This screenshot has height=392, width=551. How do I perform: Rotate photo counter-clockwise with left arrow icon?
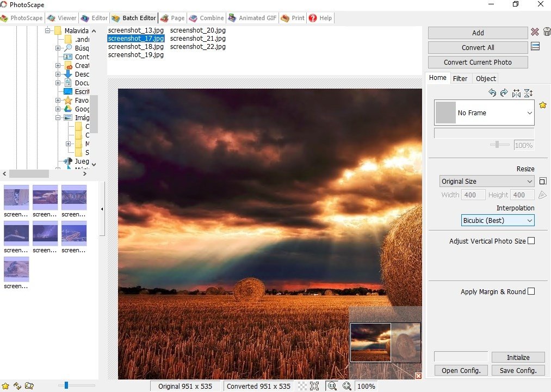point(492,93)
